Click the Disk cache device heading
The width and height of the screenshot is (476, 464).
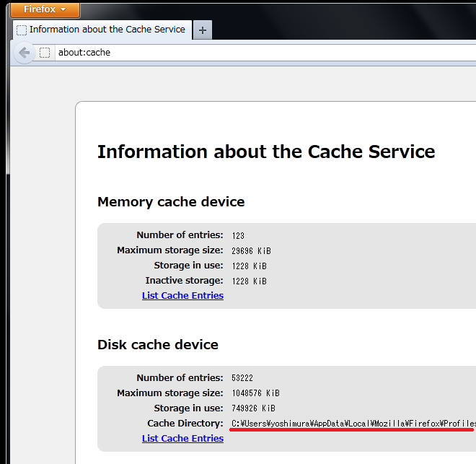[158, 345]
